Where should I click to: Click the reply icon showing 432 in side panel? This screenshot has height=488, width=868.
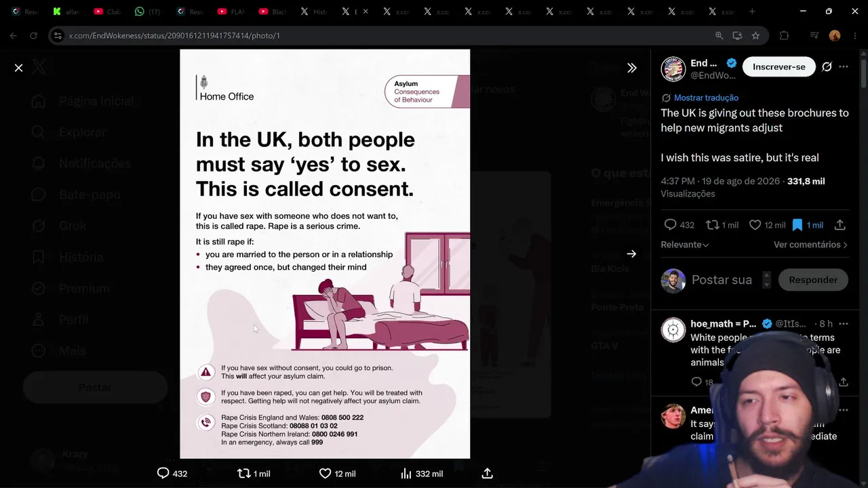[670, 225]
